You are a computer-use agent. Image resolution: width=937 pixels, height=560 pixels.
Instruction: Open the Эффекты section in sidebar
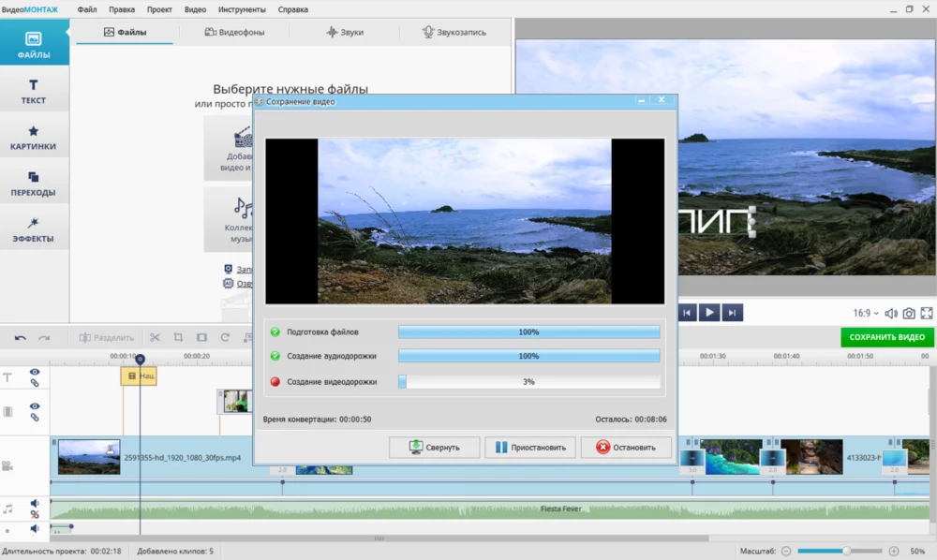coord(34,229)
